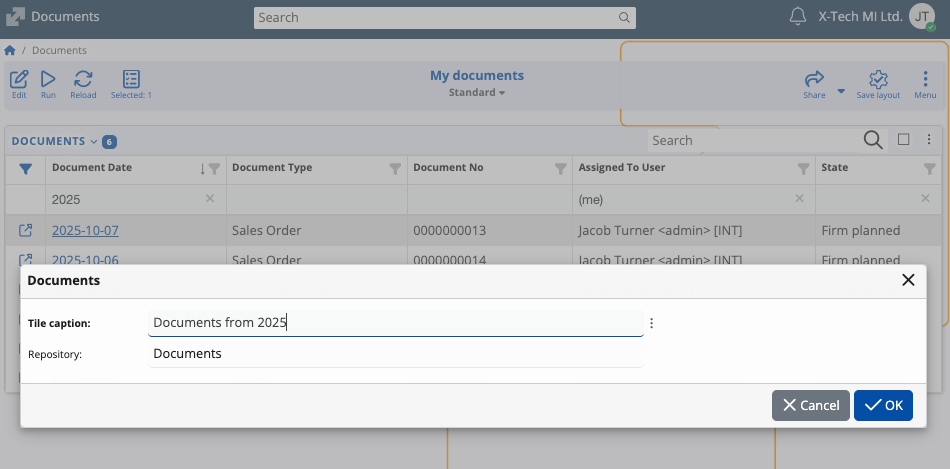Click the Edit toolbar icon

tap(19, 80)
